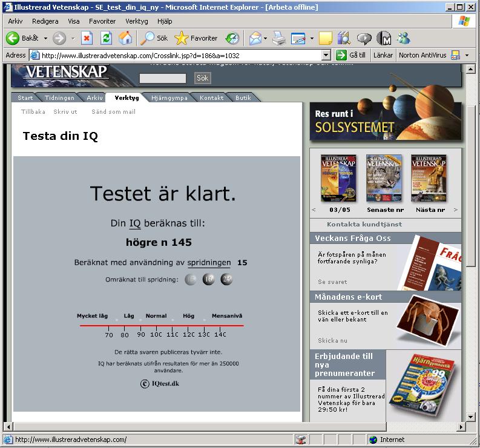480x448 pixels.
Task: Open the Mail button dropdown arrow
Action: pyautogui.click(x=265, y=39)
